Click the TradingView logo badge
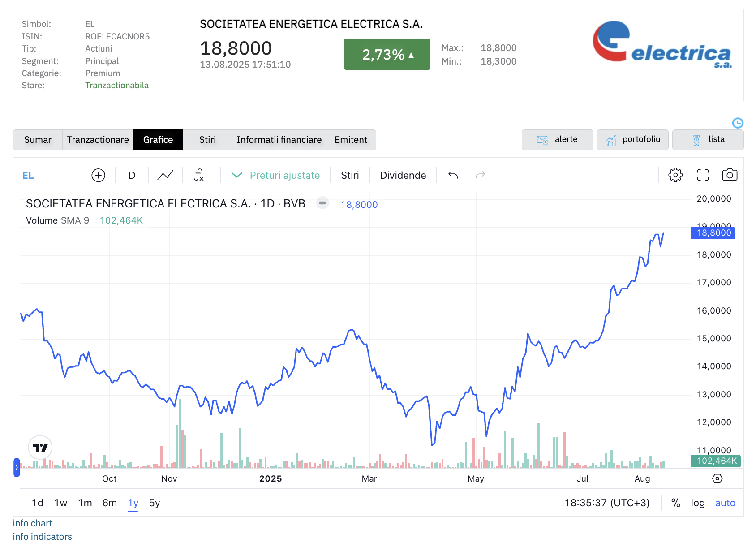 pos(40,447)
